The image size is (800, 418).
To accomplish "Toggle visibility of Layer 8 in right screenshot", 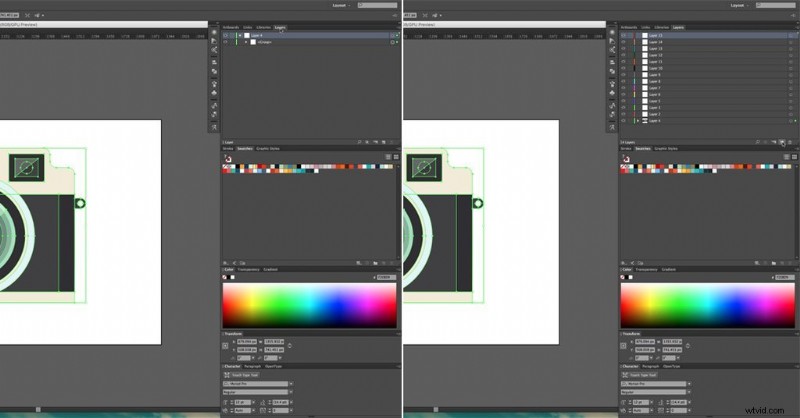I will coord(623,81).
